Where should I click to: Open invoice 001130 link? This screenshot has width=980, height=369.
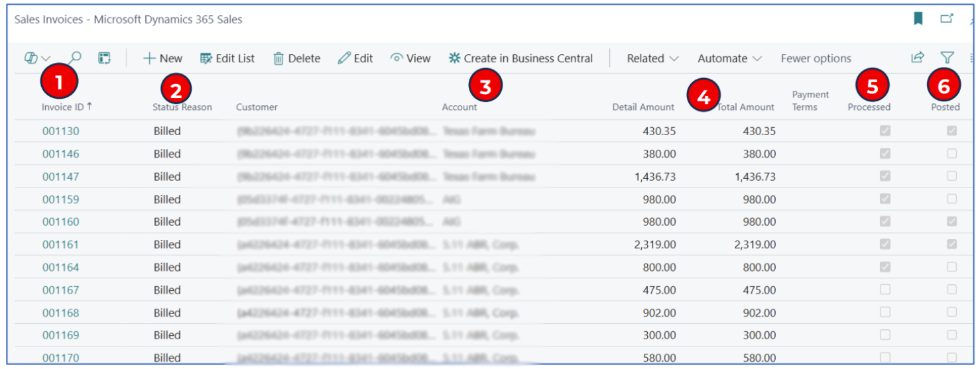click(60, 131)
